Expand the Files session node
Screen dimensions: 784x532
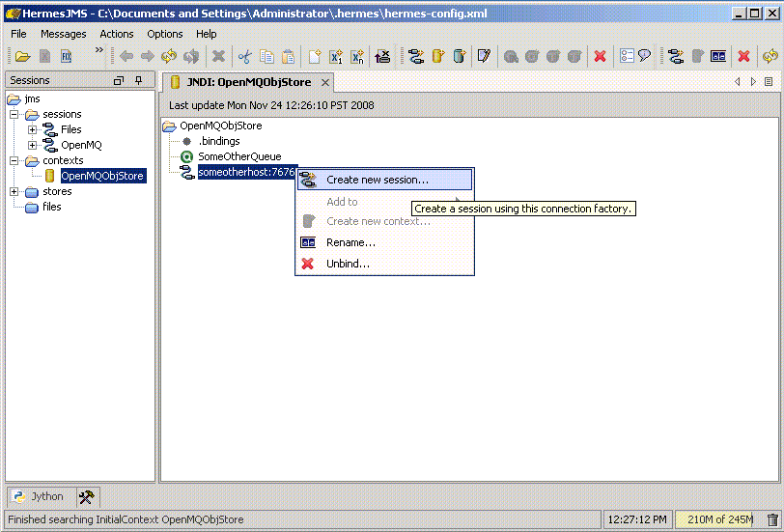pos(32,129)
